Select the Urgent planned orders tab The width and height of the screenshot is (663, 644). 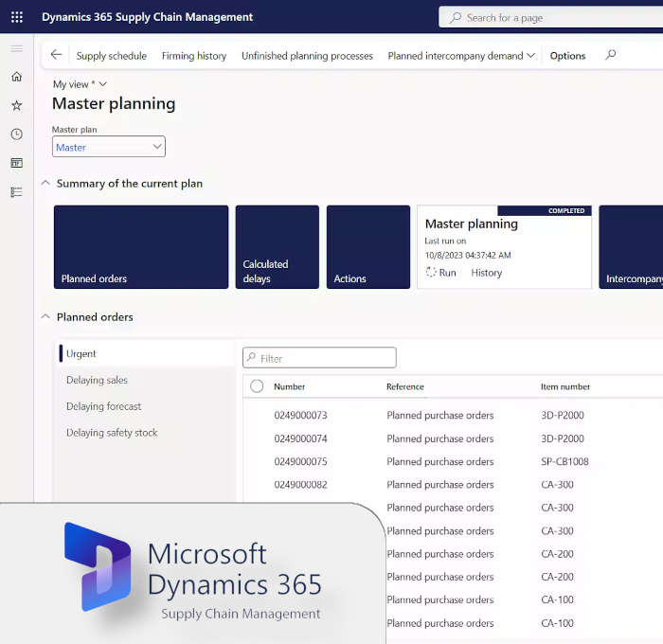144,353
